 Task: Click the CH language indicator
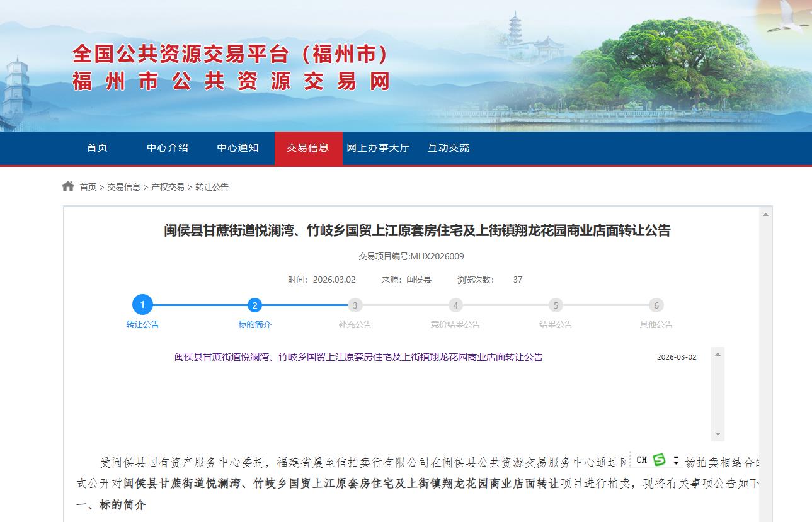pyautogui.click(x=641, y=460)
